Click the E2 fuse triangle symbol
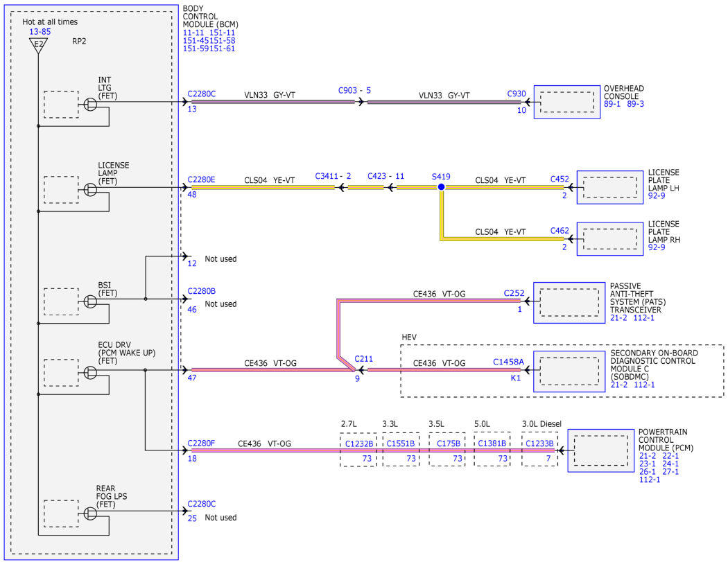Screen dimensions: 728x562 pos(39,45)
